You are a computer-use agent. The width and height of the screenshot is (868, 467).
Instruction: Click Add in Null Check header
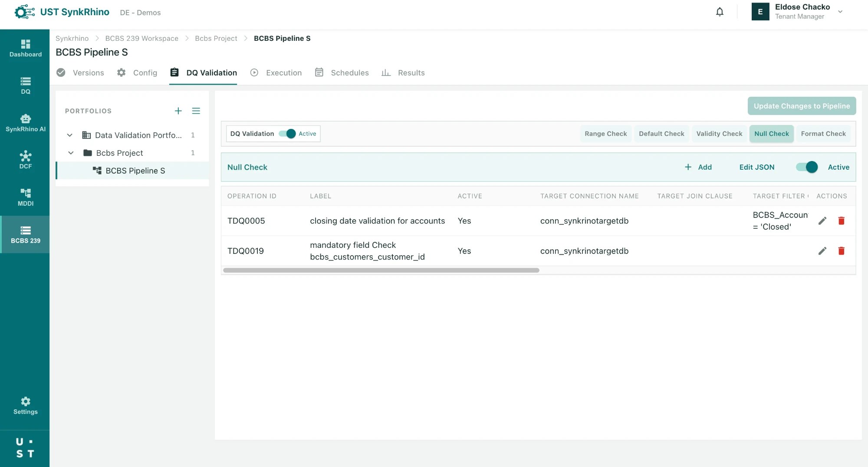pyautogui.click(x=698, y=167)
